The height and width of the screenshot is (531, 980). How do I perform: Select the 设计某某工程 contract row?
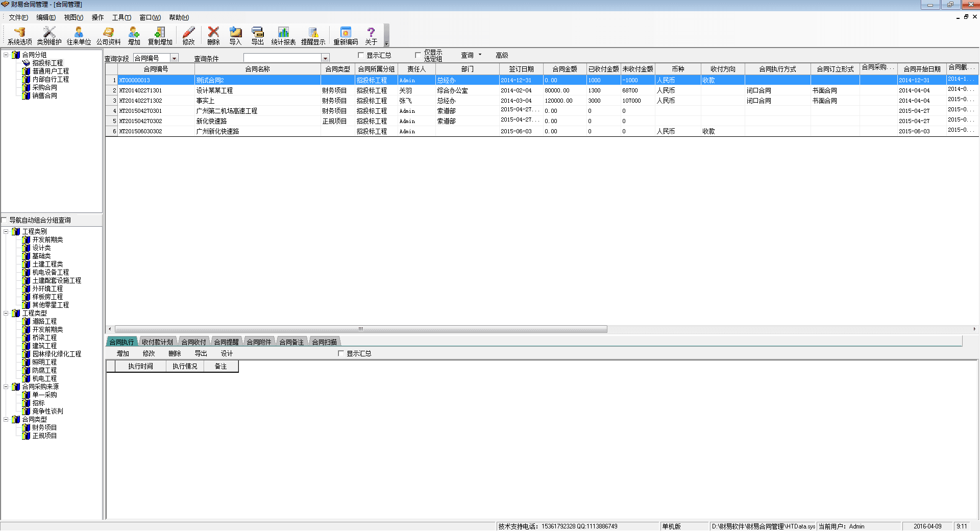pos(214,90)
